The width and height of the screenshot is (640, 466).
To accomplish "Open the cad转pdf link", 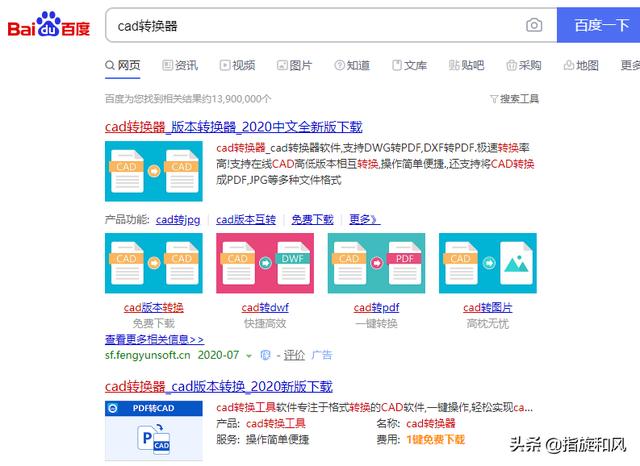I will click(x=376, y=308).
